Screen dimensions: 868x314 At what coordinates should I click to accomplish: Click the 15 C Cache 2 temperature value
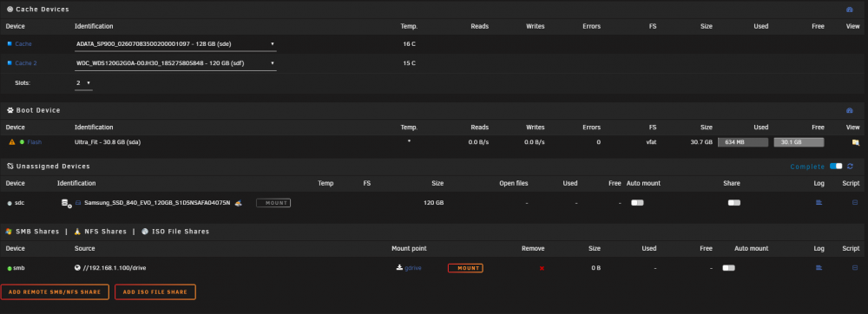coord(410,63)
